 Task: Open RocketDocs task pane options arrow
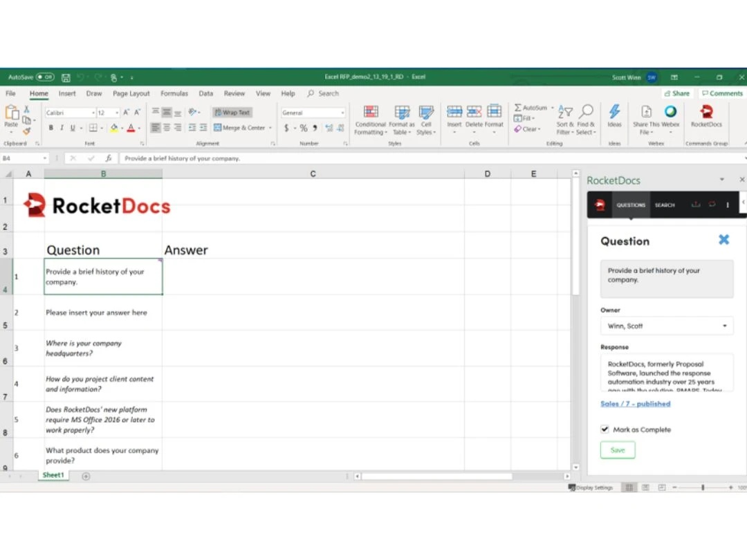721,180
